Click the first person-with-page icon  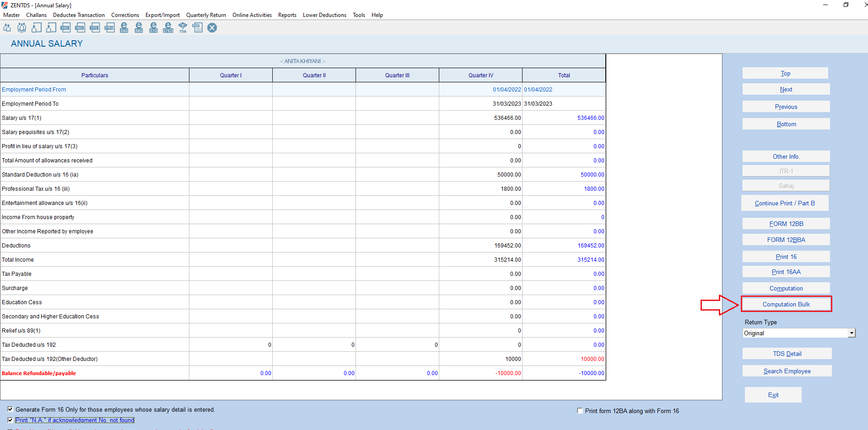coord(37,28)
